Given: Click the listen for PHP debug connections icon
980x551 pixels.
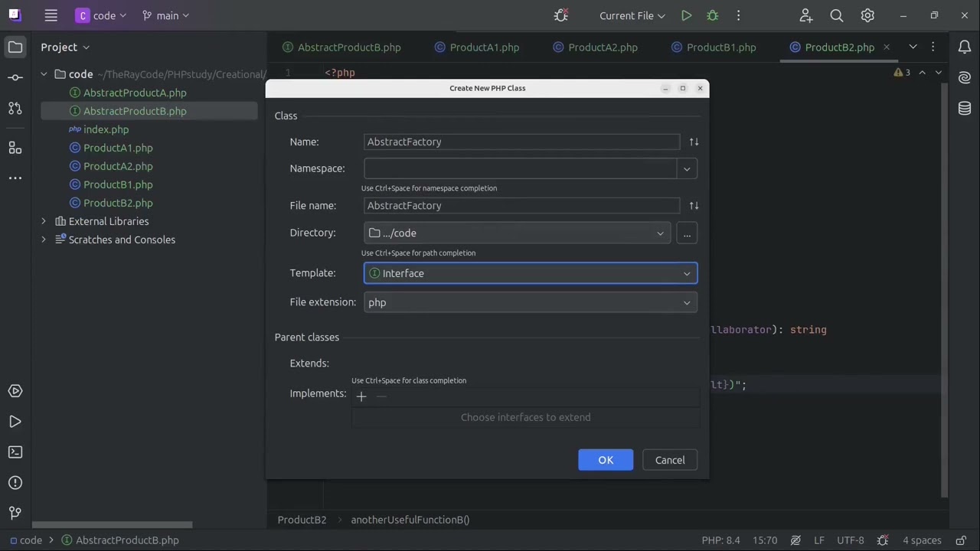Looking at the screenshot, I should 561,15.
